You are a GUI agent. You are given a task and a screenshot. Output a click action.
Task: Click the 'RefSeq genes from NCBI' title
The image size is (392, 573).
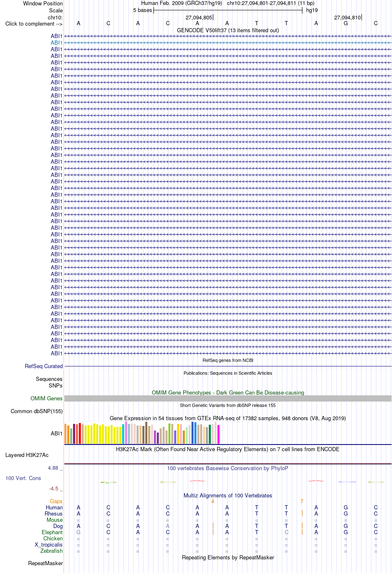click(228, 360)
